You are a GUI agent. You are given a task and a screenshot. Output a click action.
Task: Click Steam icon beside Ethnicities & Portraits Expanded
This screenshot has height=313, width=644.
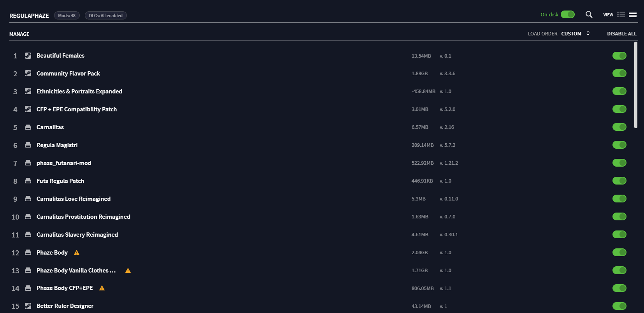[28, 91]
